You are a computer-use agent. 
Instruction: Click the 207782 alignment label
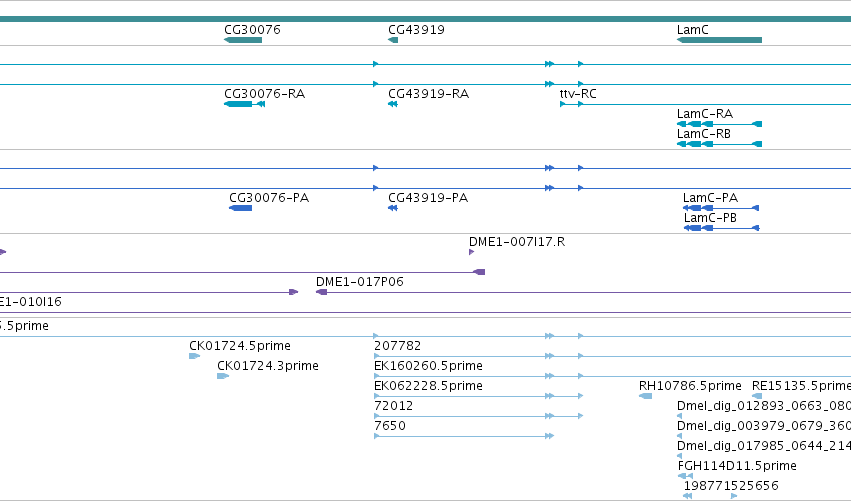click(x=397, y=346)
